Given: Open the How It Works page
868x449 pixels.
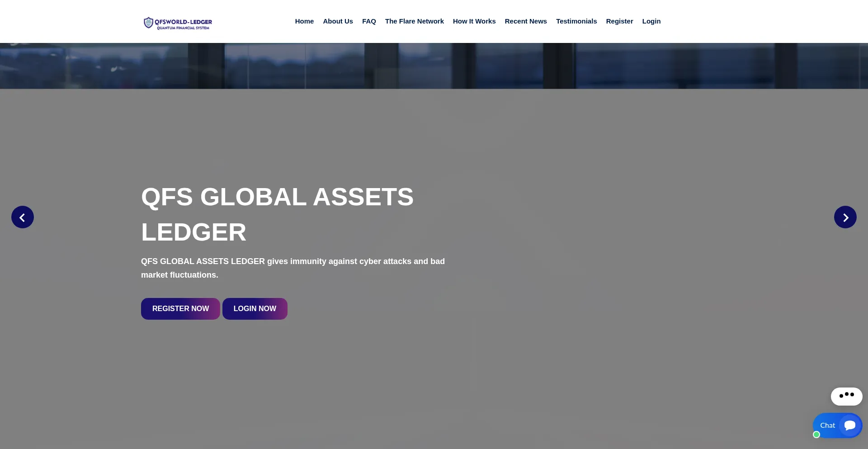Looking at the screenshot, I should coord(474,21).
